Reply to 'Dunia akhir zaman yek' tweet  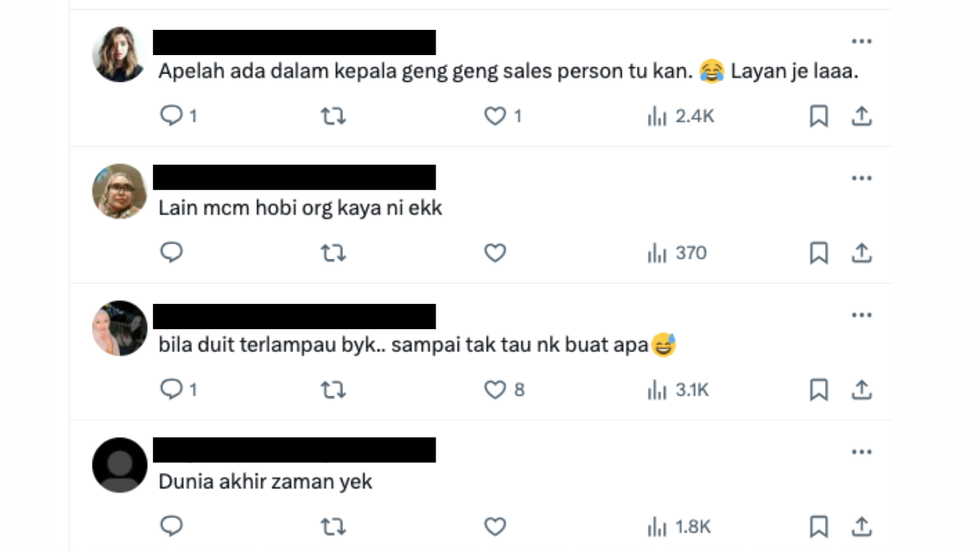tap(171, 527)
